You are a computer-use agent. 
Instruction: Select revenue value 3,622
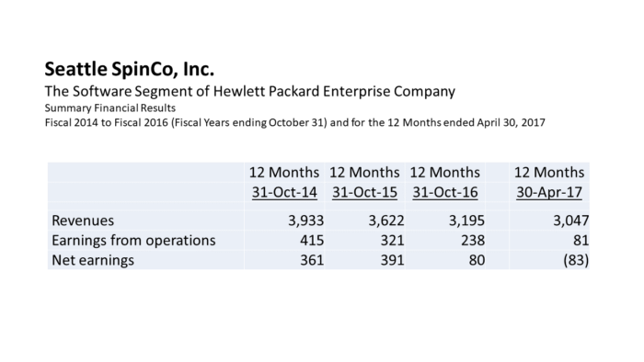[x=386, y=221]
